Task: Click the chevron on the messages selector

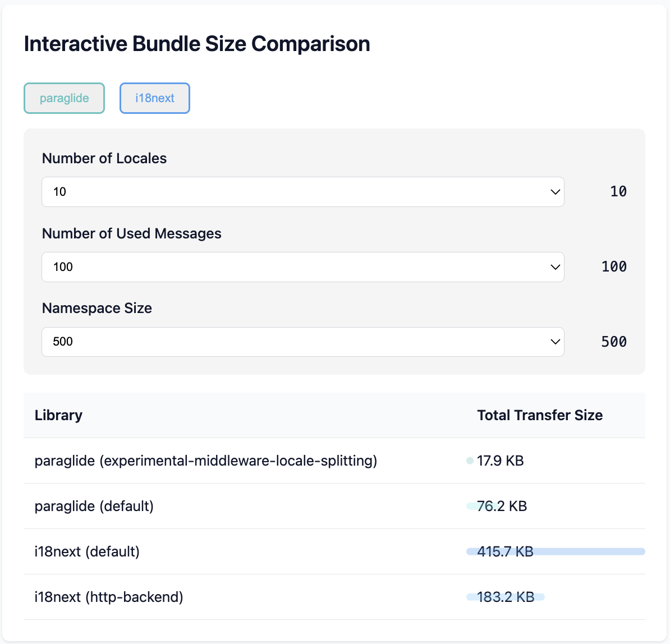Action: point(555,266)
